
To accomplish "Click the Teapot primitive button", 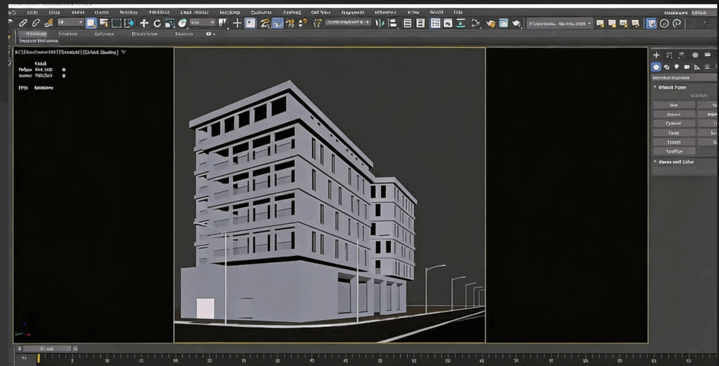I will click(674, 142).
